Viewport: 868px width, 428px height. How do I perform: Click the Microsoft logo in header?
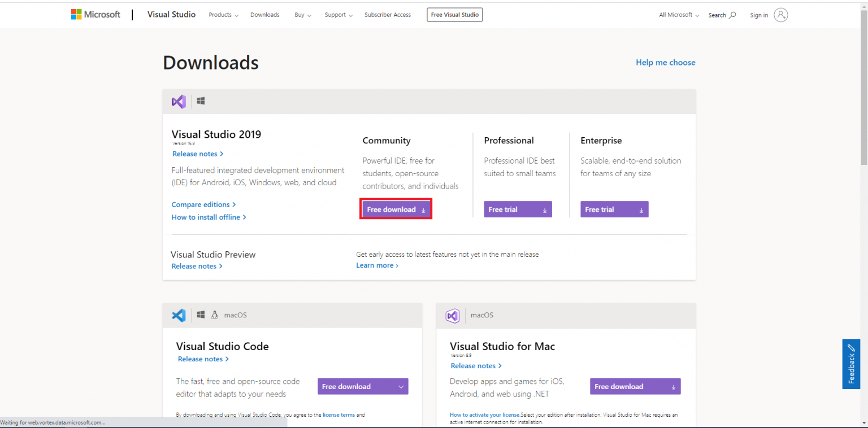point(96,15)
